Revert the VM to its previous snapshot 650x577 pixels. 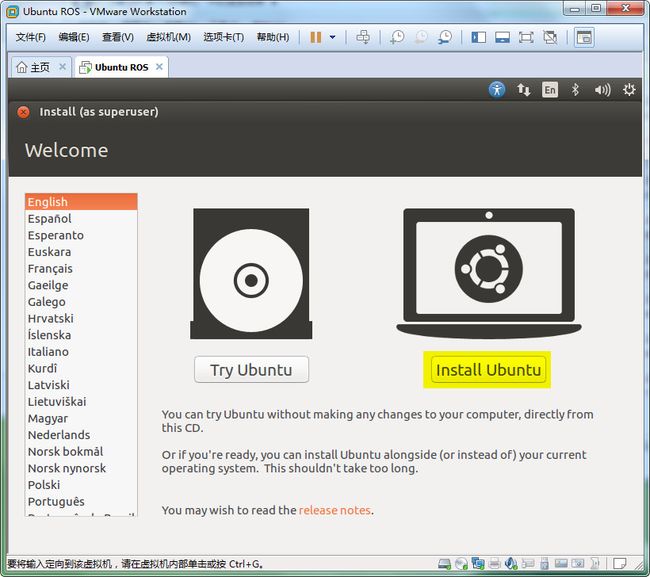click(421, 37)
